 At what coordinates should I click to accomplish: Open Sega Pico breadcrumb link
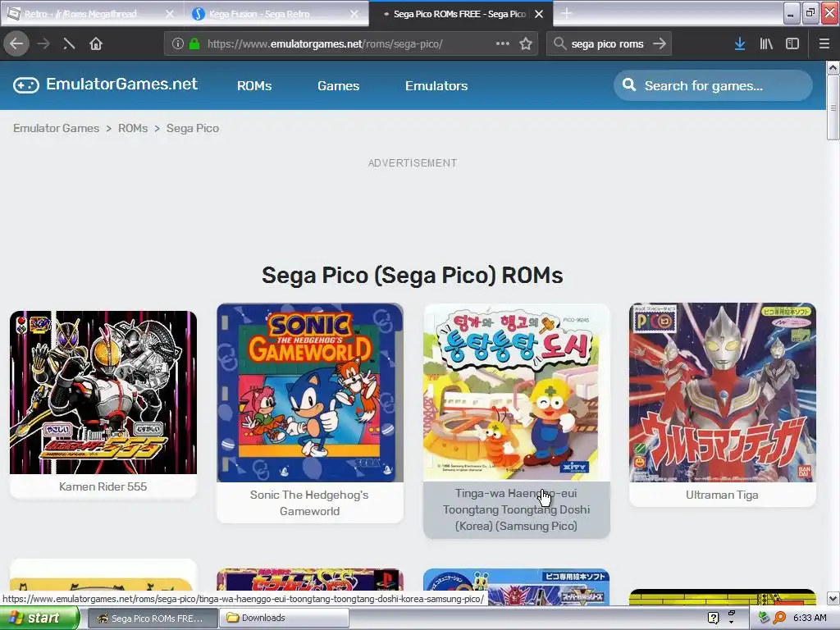(192, 128)
